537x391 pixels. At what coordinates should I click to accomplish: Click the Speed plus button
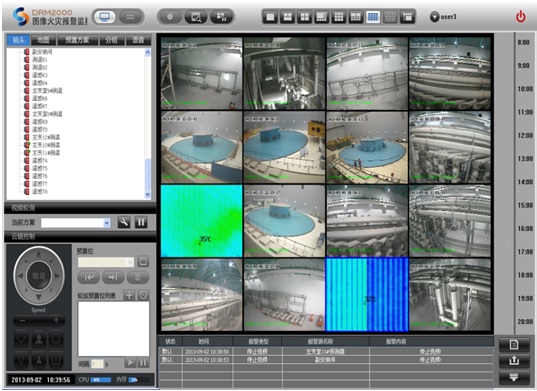pyautogui.click(x=56, y=320)
